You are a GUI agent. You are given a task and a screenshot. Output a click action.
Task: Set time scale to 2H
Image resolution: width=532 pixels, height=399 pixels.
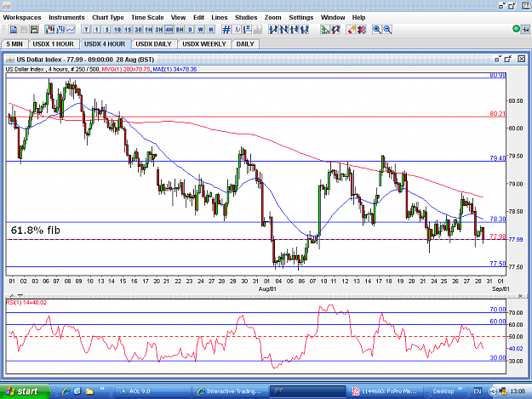[159, 30]
